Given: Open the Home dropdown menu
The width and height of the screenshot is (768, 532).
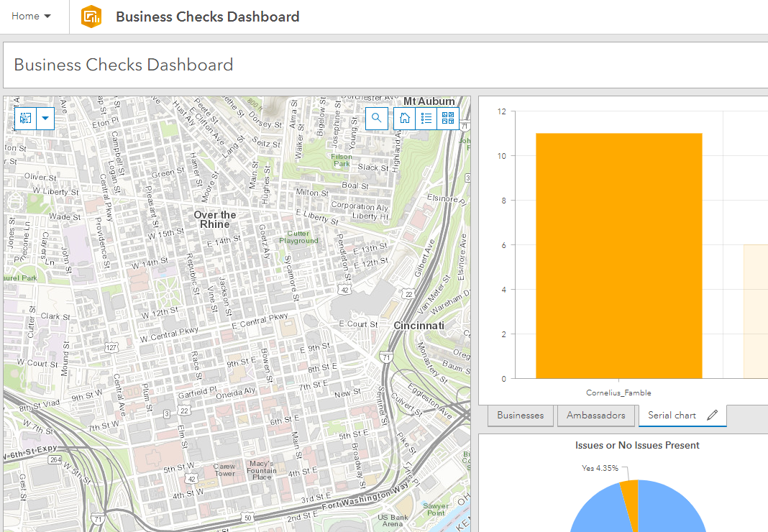Looking at the screenshot, I should pyautogui.click(x=31, y=16).
